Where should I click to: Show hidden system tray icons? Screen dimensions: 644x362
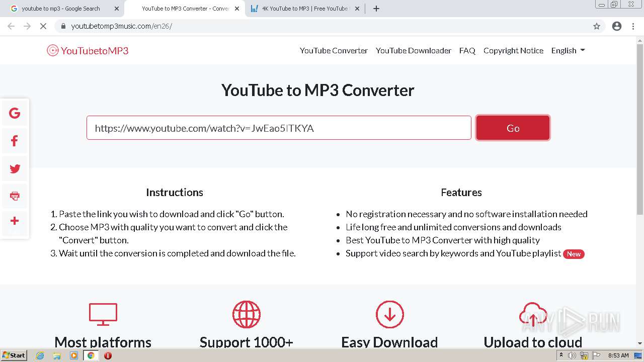click(x=561, y=355)
